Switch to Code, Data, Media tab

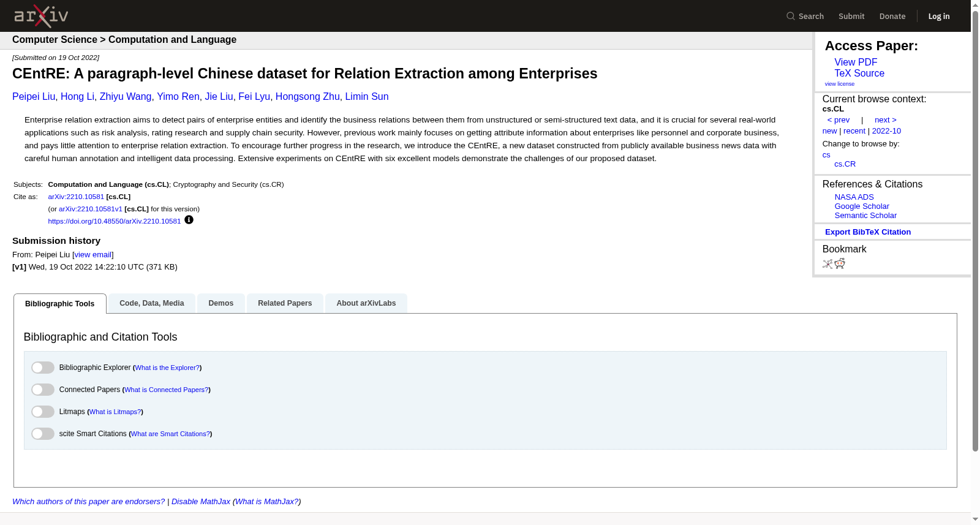[152, 303]
